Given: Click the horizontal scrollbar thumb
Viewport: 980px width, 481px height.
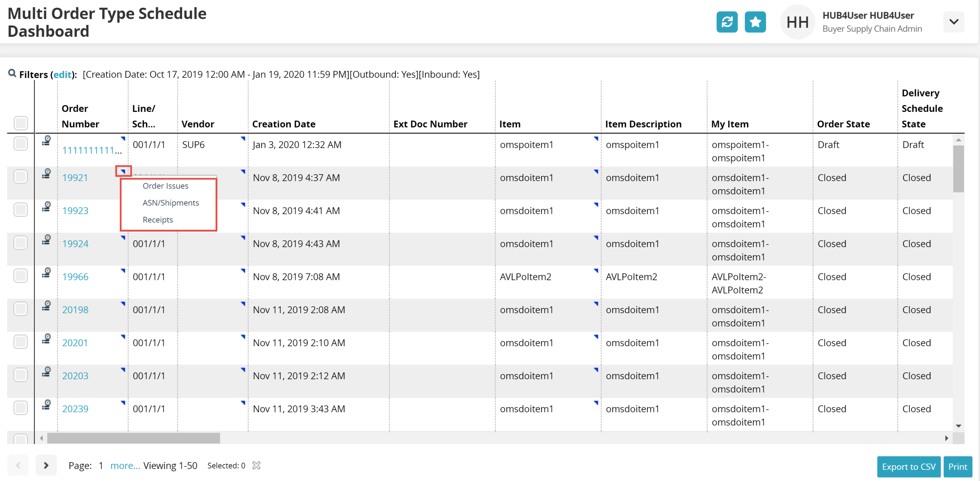Looking at the screenshot, I should (x=133, y=438).
